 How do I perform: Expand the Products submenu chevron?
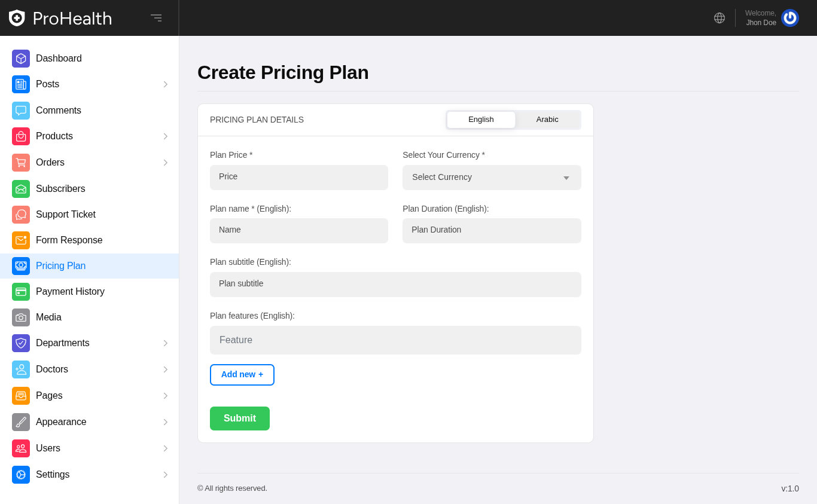[x=166, y=136]
